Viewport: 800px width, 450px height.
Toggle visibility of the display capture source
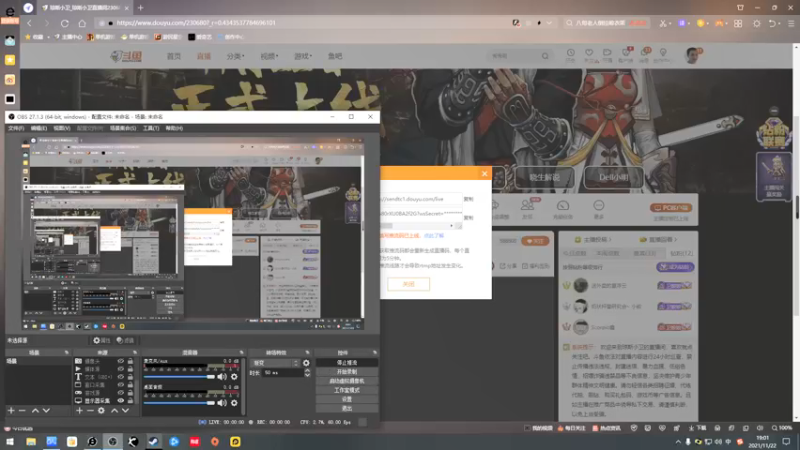coord(120,401)
